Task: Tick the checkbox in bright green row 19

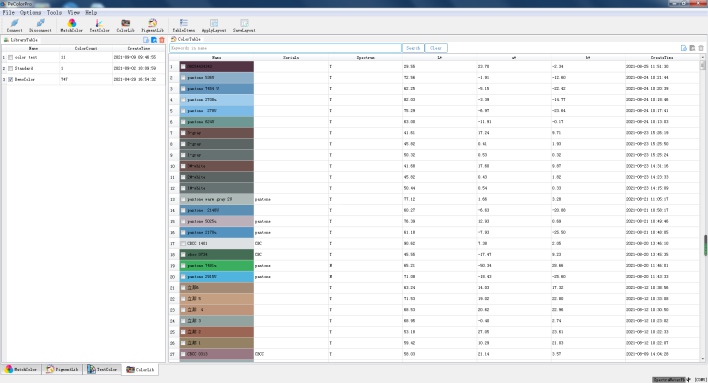Action: [183, 266]
